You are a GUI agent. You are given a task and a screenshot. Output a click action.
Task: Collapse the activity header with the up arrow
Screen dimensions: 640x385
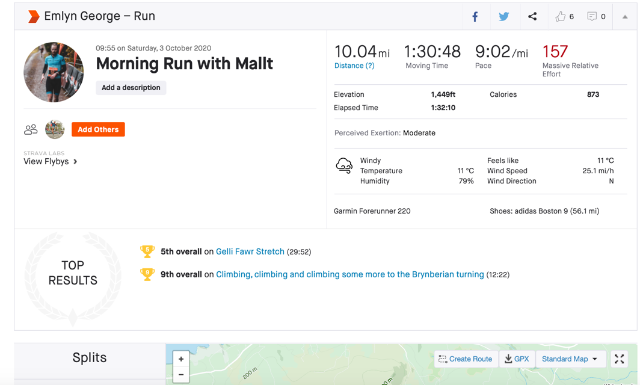click(624, 17)
